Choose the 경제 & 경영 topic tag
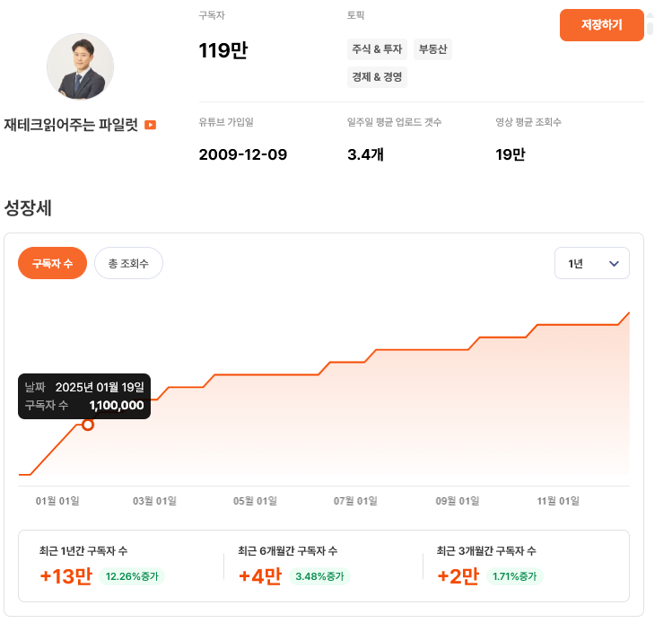 [377, 77]
